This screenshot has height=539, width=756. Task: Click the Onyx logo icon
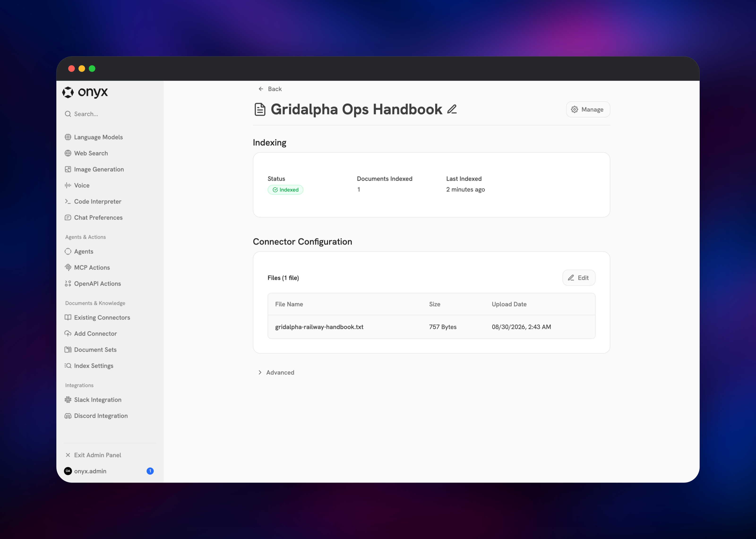click(x=68, y=92)
